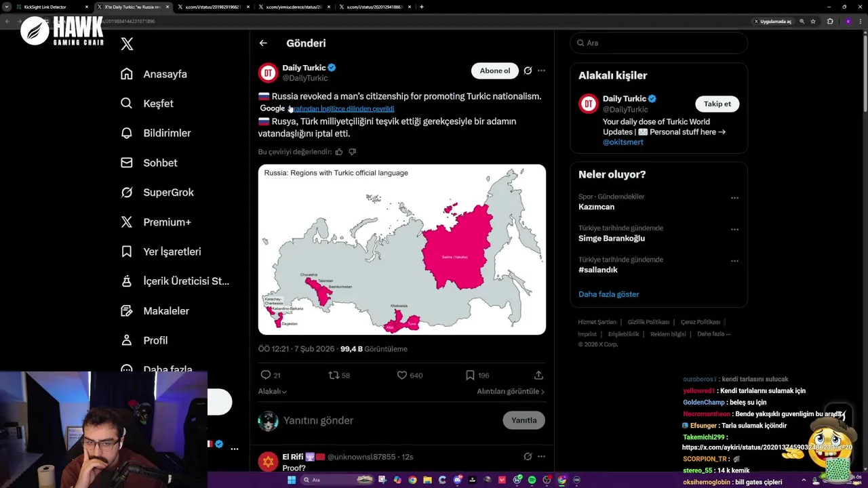Screen dimensions: 868x488
Task: Open the #sallandık trending hashtag
Action: (x=598, y=270)
